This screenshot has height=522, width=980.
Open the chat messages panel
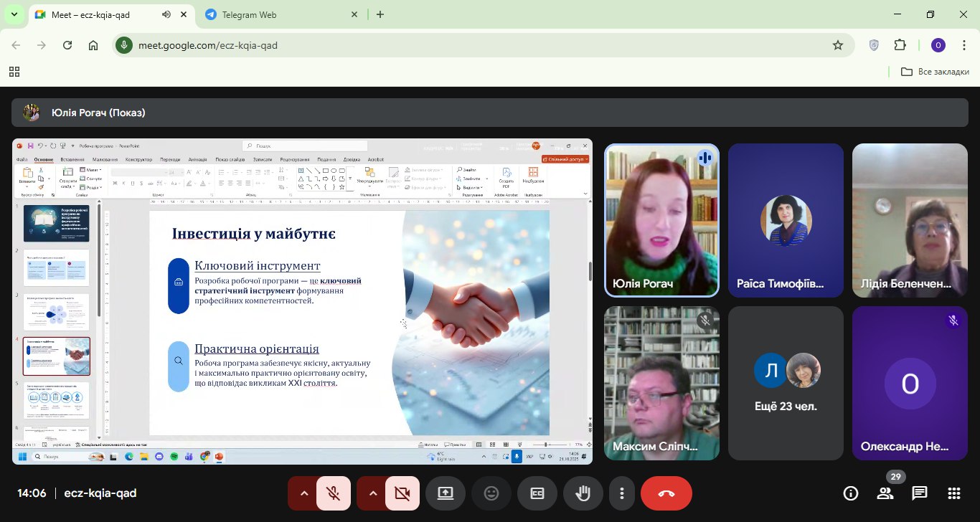click(x=920, y=493)
